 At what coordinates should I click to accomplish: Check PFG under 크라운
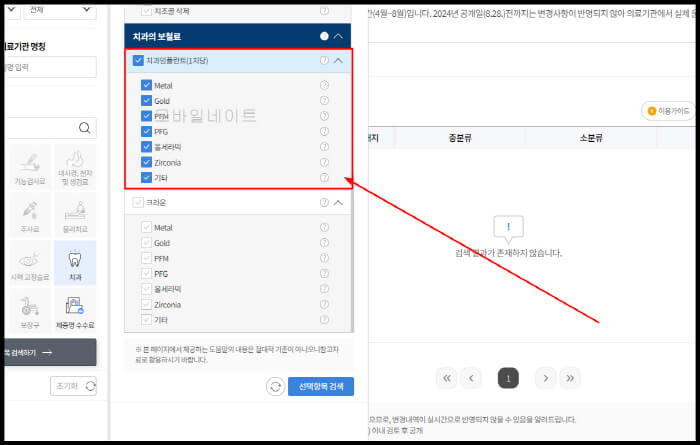point(146,274)
